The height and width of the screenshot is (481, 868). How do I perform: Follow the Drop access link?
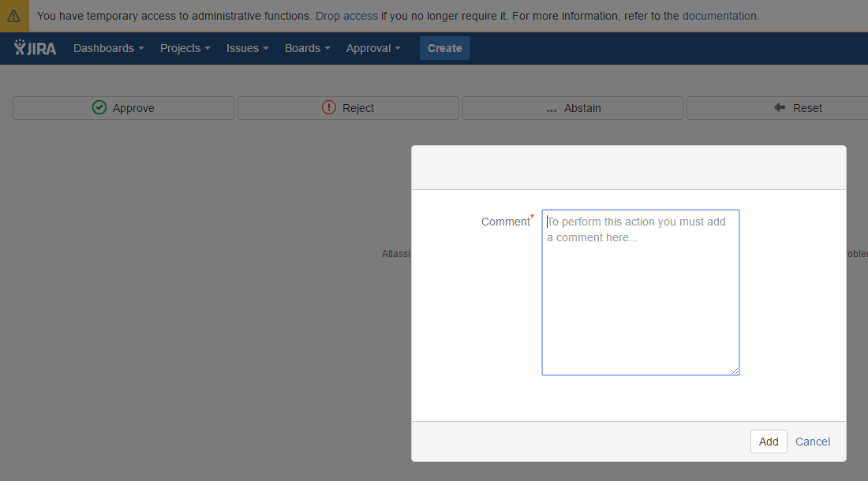click(x=346, y=16)
